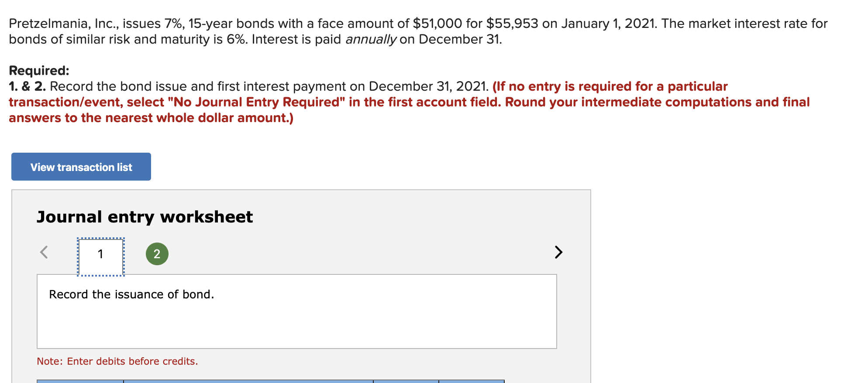This screenshot has width=868, height=383.
Task: Select the currently active transaction indicator 1
Action: coord(100,255)
